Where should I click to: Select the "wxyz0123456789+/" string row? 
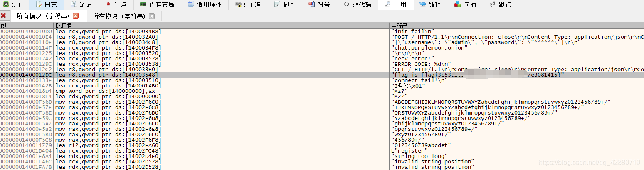(322, 134)
